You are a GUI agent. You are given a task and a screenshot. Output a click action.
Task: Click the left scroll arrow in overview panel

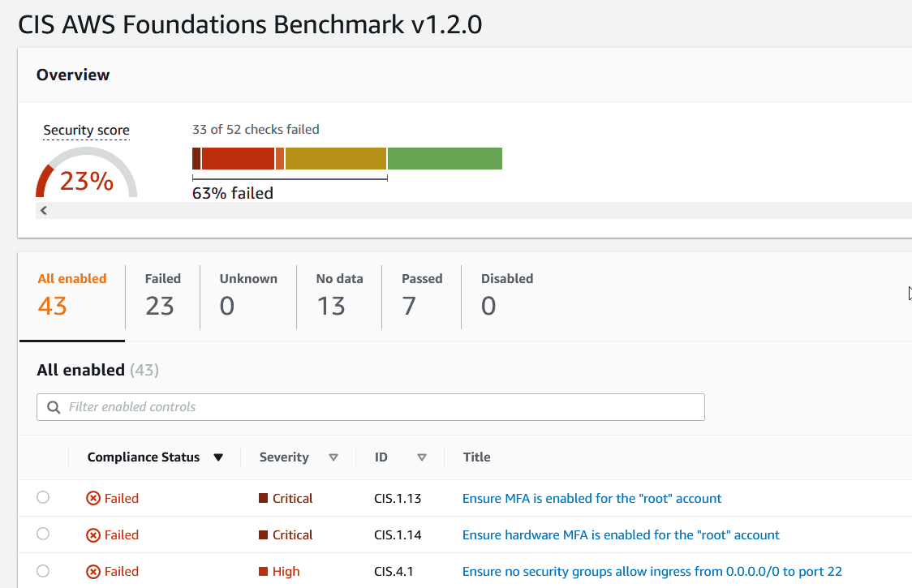click(x=44, y=211)
